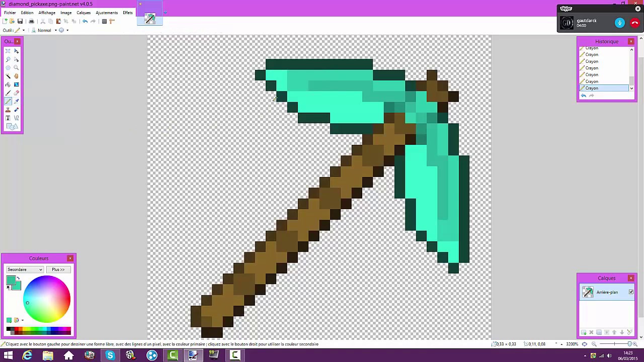The height and width of the screenshot is (362, 644).
Task: Open the antialiasing options dropdown
Action: (67, 30)
